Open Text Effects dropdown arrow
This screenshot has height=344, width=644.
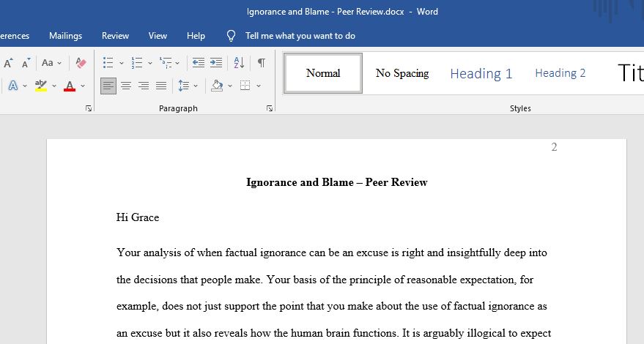[x=25, y=86]
